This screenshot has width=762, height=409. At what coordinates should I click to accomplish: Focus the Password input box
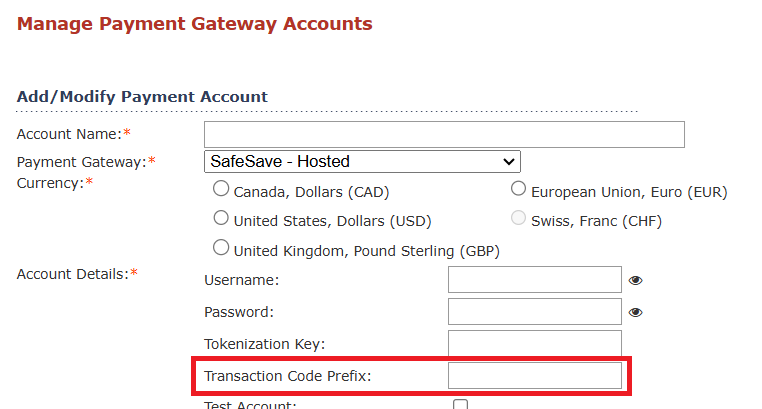tap(535, 311)
